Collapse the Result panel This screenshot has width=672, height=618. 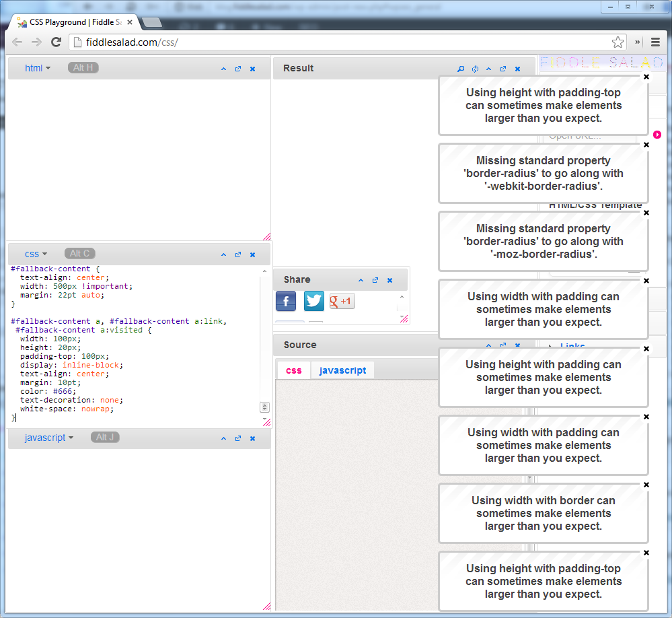(x=488, y=69)
